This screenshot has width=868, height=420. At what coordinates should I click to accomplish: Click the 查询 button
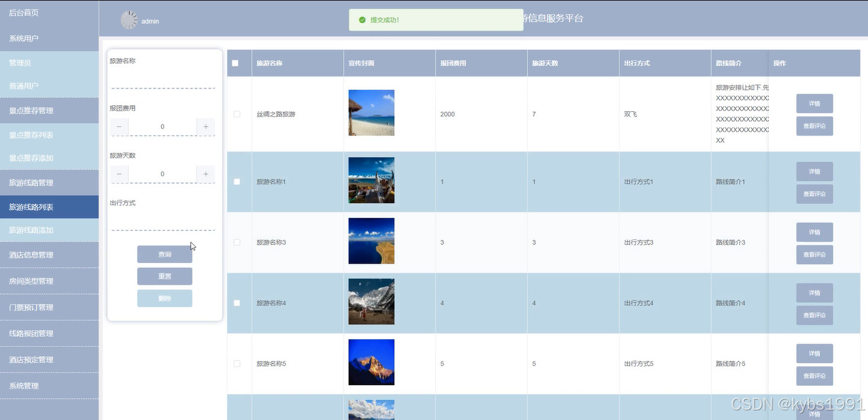165,255
